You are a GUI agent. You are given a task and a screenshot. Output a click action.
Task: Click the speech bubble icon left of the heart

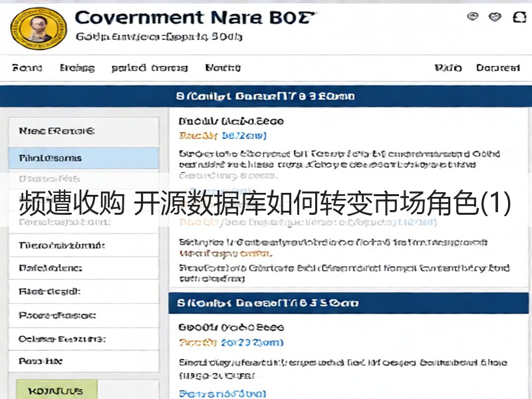(473, 16)
